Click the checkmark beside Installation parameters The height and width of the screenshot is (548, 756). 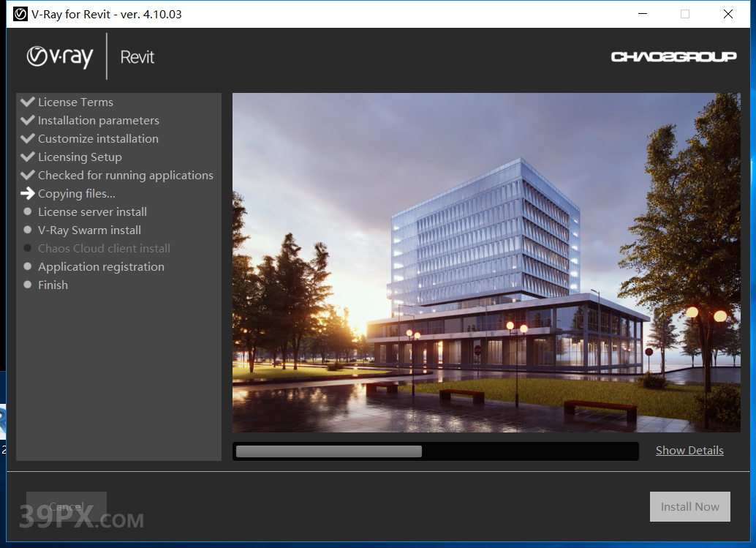(x=28, y=120)
